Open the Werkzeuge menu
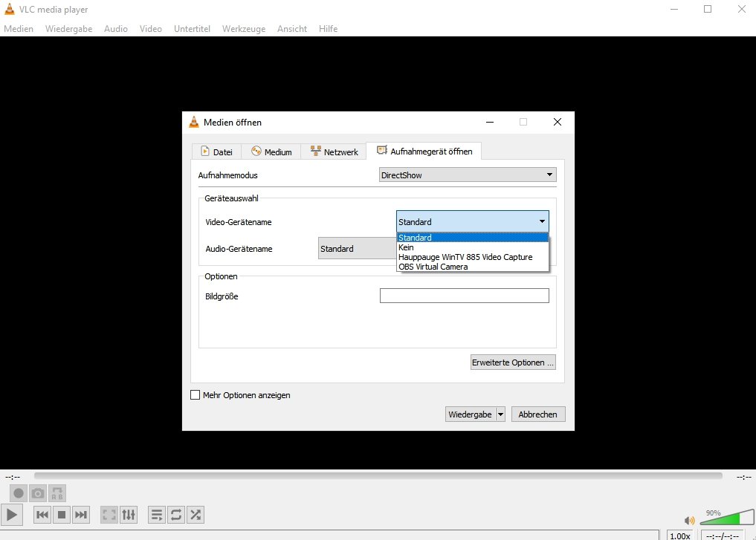 point(244,29)
